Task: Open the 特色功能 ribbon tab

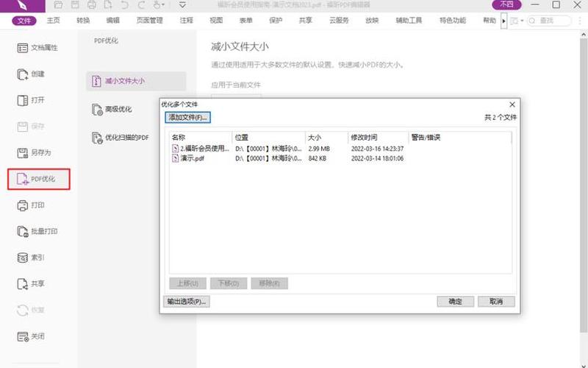Action: click(453, 21)
